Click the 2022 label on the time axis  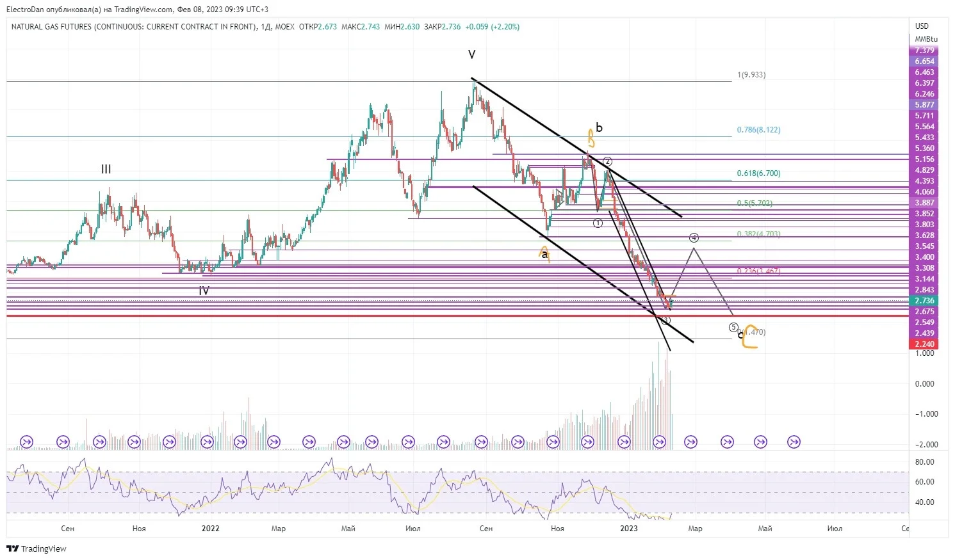coord(210,529)
